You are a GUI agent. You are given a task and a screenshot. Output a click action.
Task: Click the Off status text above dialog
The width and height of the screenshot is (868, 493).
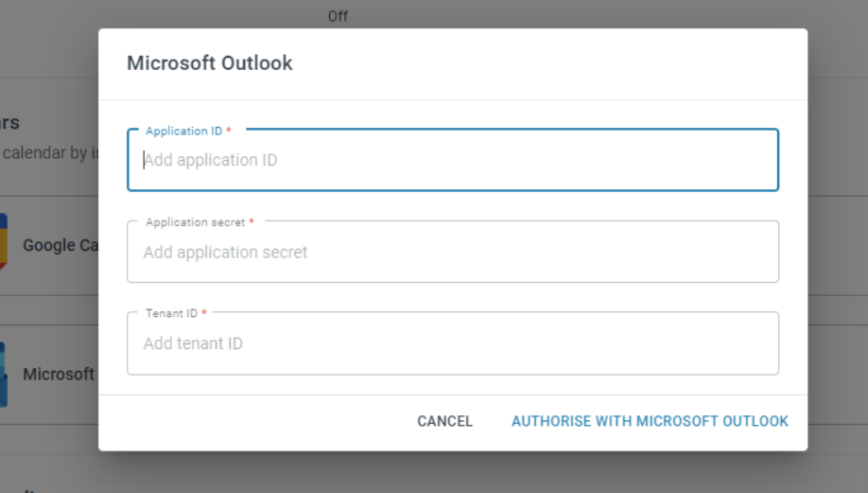(x=338, y=17)
